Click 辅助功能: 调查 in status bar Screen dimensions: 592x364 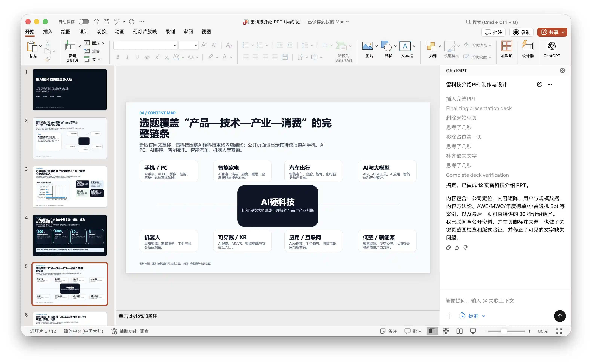pyautogui.click(x=130, y=331)
